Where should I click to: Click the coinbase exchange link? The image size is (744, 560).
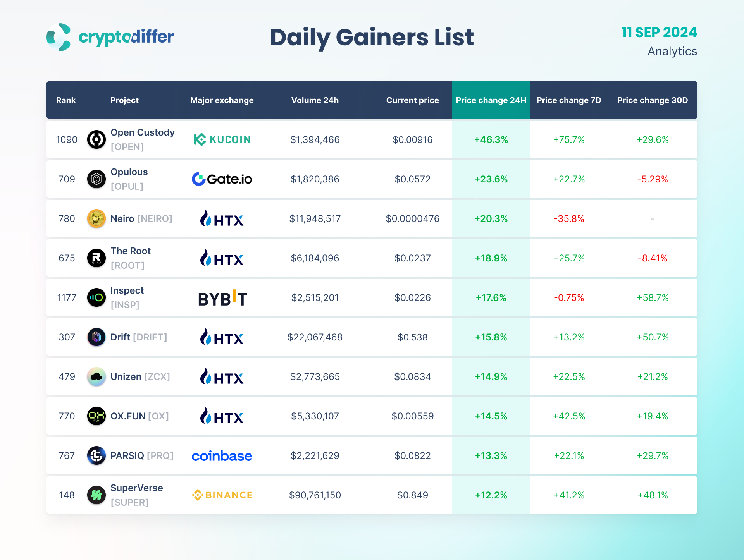click(x=222, y=456)
